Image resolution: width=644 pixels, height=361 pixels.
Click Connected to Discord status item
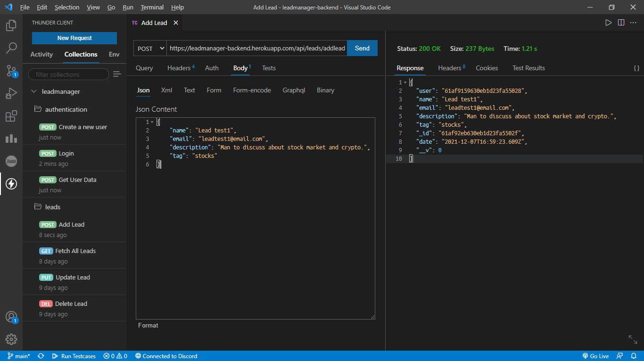coord(166,356)
